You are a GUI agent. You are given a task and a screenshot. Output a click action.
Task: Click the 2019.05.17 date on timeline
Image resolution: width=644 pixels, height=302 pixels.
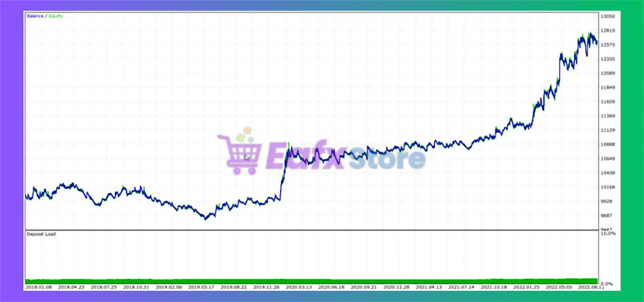201,287
